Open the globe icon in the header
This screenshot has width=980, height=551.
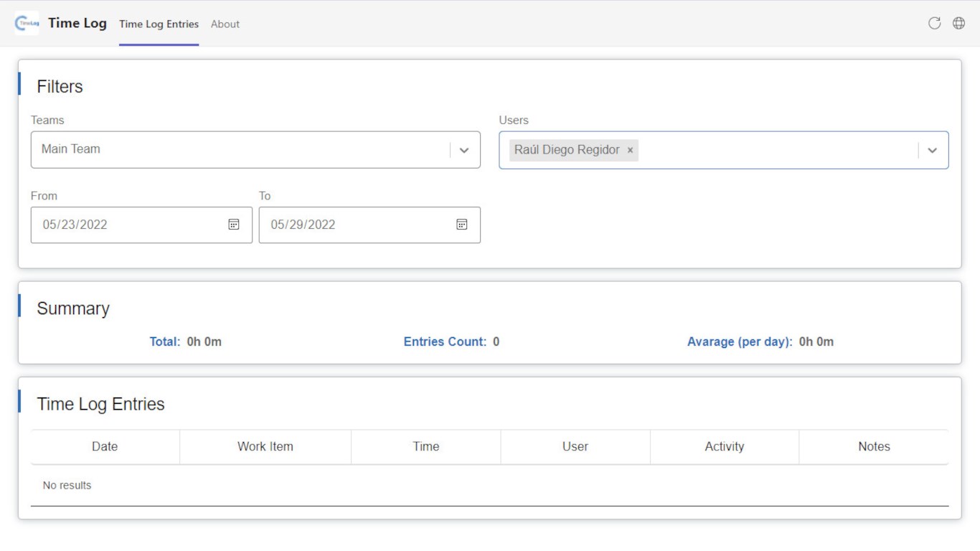tap(958, 23)
